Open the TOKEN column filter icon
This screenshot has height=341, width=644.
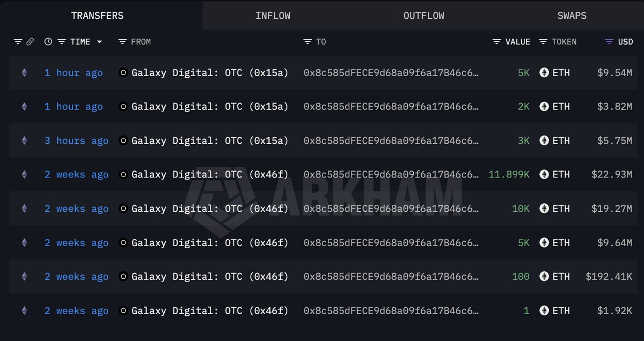[x=543, y=42]
